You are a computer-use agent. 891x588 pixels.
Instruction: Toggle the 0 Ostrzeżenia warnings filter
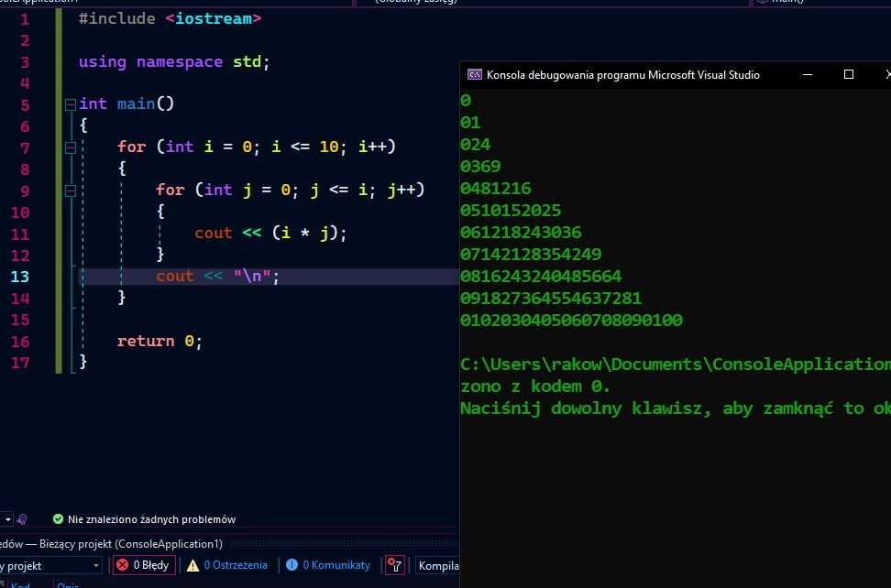(226, 565)
